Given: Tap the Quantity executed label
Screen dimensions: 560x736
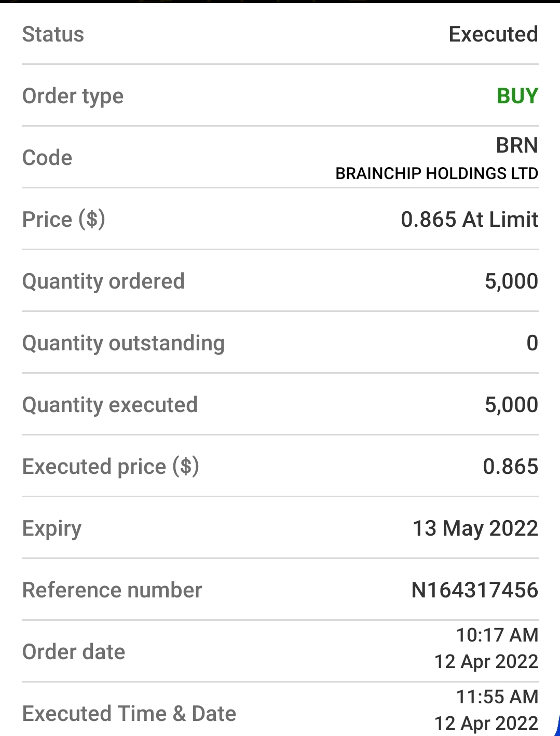Looking at the screenshot, I should 110,405.
